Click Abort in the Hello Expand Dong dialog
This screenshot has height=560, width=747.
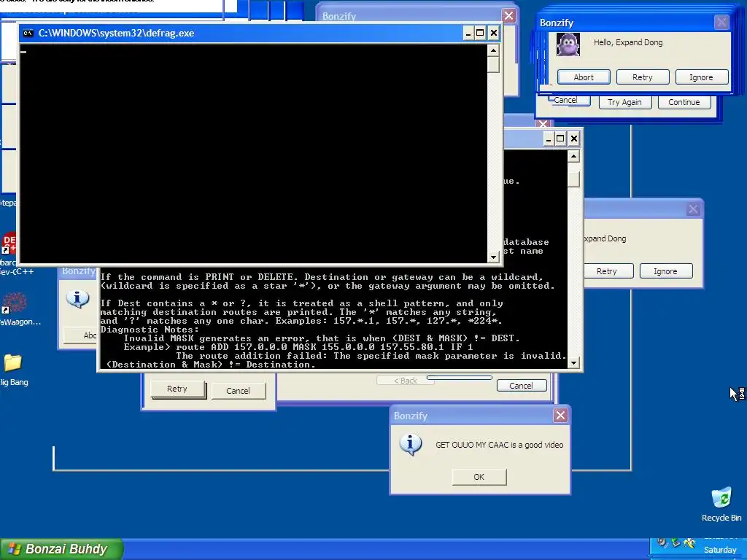pos(584,77)
